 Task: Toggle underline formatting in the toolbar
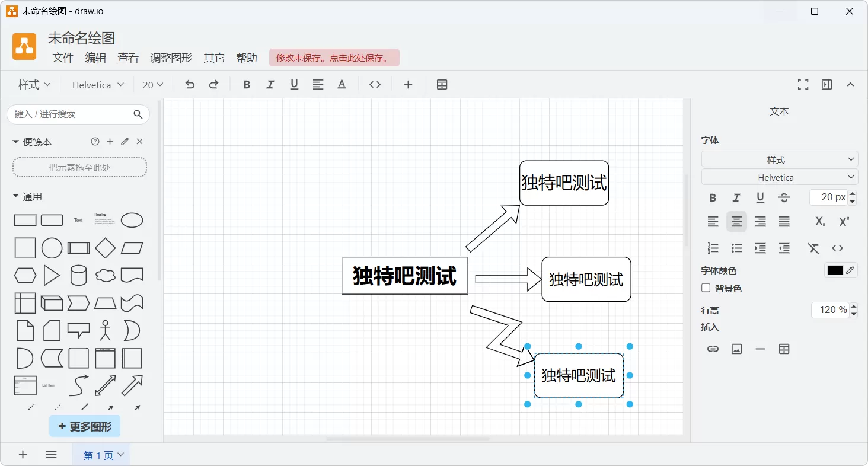point(294,84)
